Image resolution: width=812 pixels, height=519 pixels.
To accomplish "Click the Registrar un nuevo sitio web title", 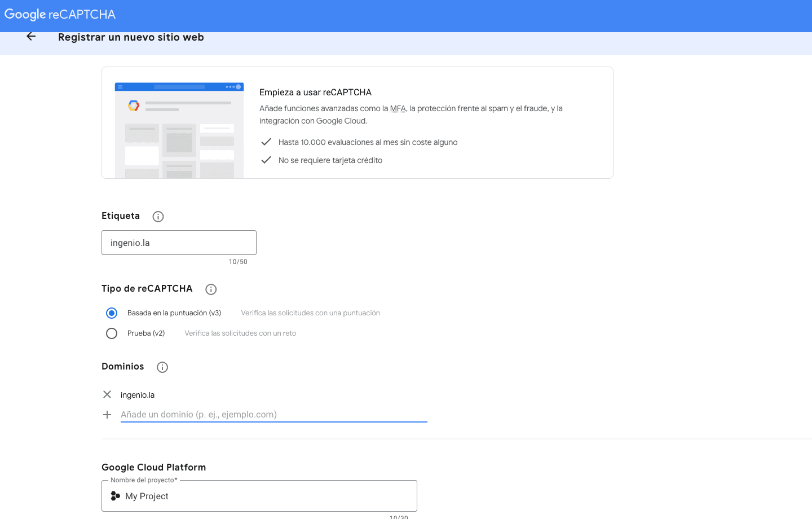I will click(x=131, y=37).
